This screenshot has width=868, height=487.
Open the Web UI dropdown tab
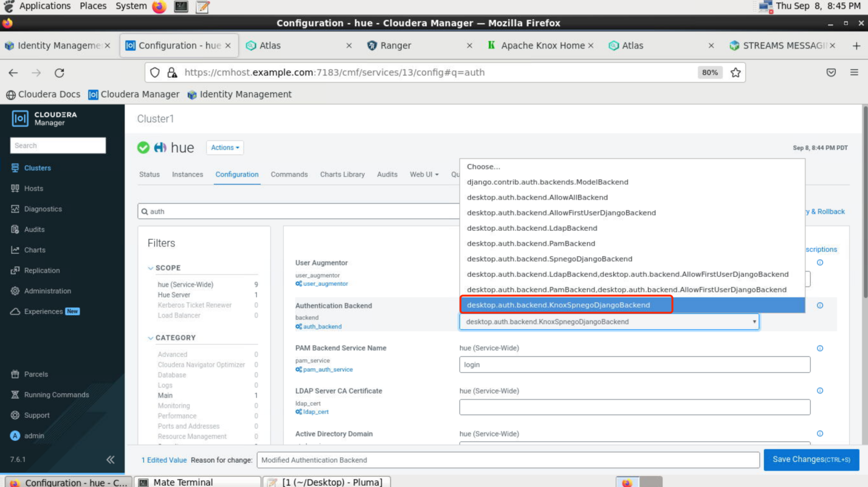pos(424,174)
